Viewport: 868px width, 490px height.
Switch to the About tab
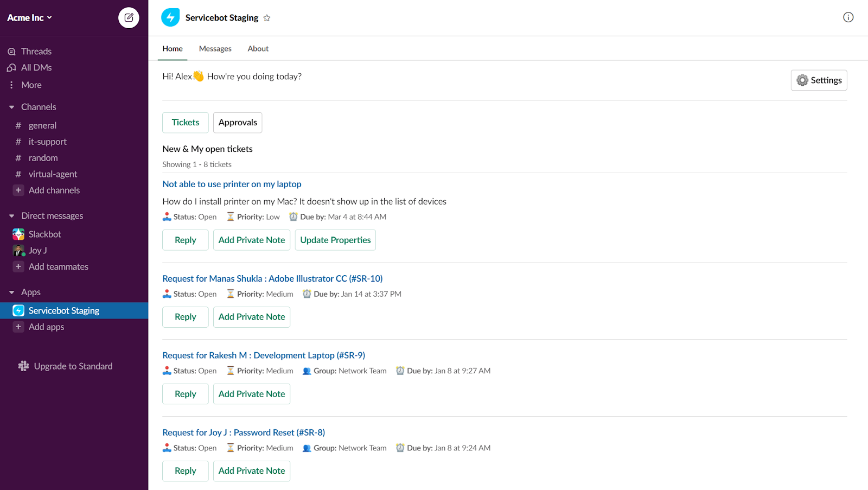tap(258, 49)
